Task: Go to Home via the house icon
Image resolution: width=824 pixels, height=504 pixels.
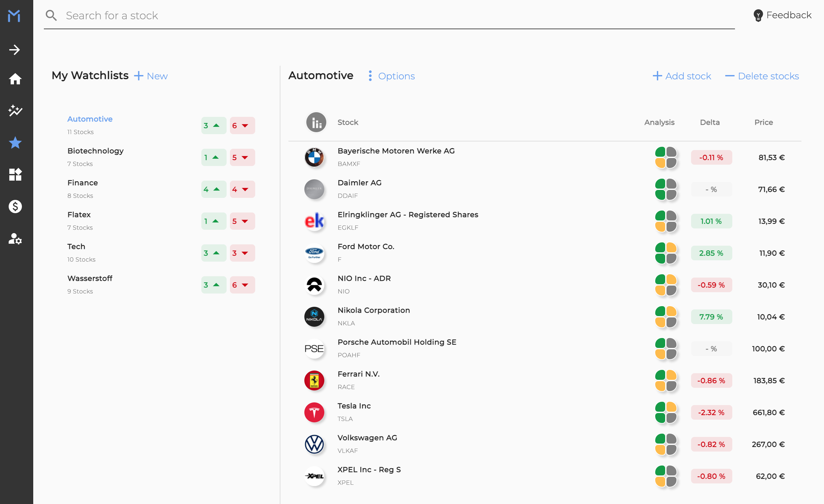Action: (15, 79)
